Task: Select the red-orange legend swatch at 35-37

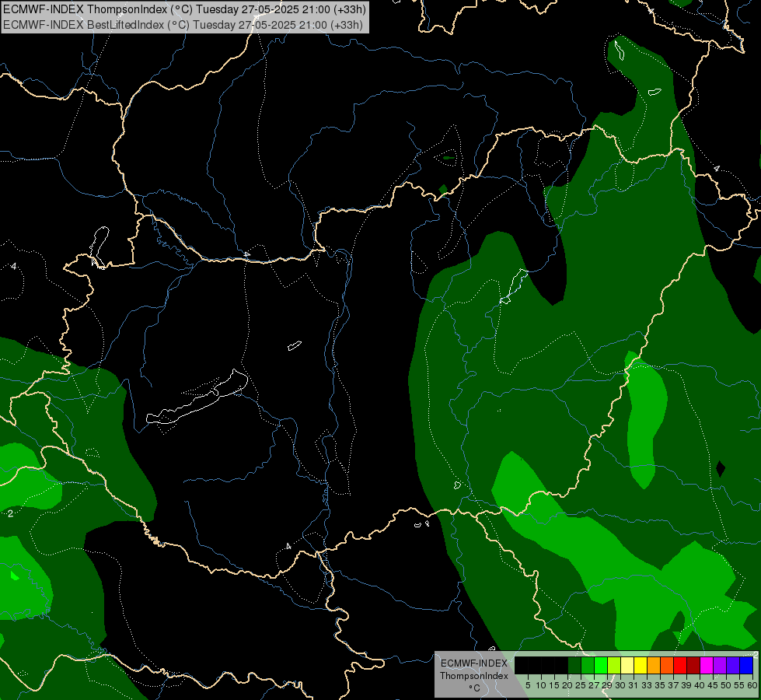Action: pyautogui.click(x=667, y=665)
